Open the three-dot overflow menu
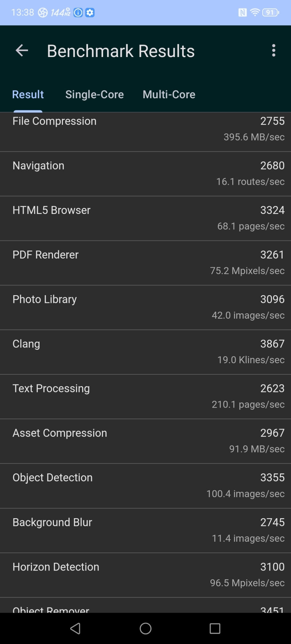The width and height of the screenshot is (291, 644). 274,51
